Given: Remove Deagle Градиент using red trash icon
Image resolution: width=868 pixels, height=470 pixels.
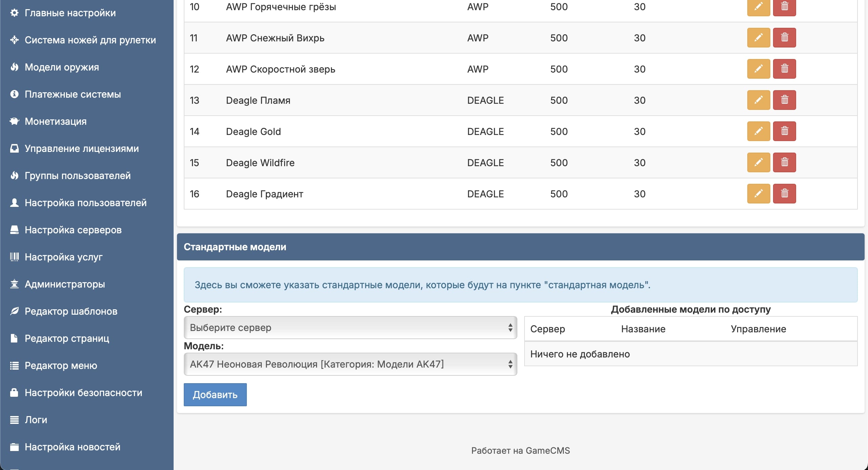Looking at the screenshot, I should click(x=784, y=194).
